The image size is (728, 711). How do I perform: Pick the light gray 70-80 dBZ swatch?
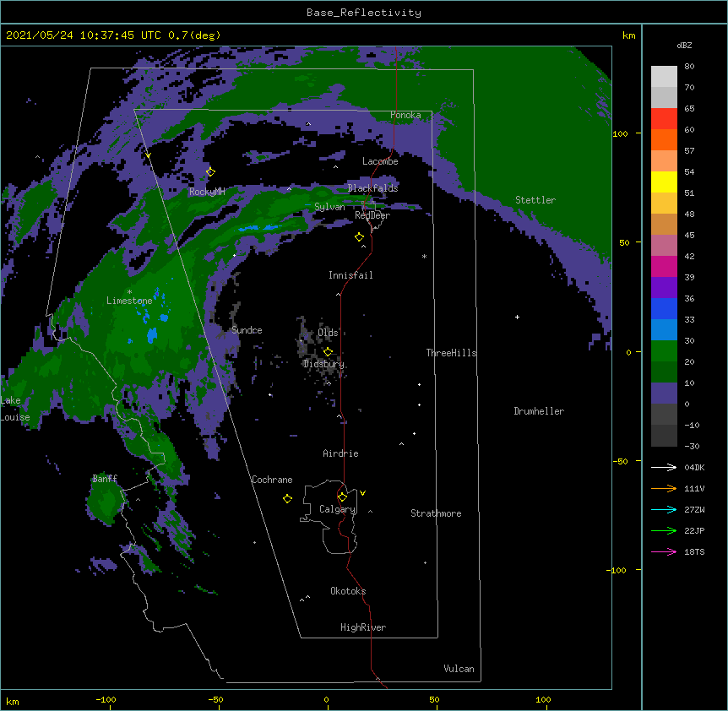[664, 77]
